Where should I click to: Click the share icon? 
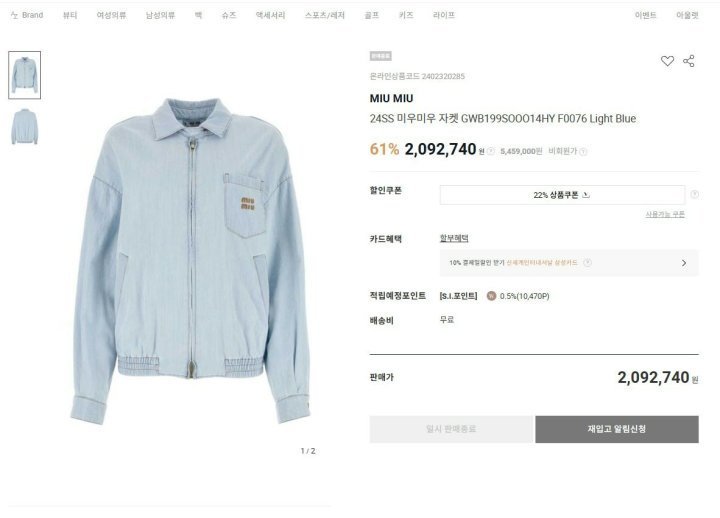688,61
